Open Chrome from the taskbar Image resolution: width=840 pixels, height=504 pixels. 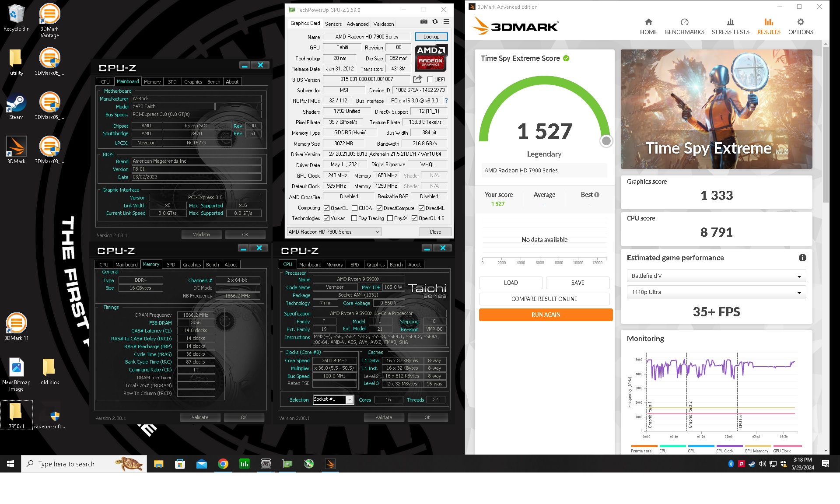pos(223,464)
